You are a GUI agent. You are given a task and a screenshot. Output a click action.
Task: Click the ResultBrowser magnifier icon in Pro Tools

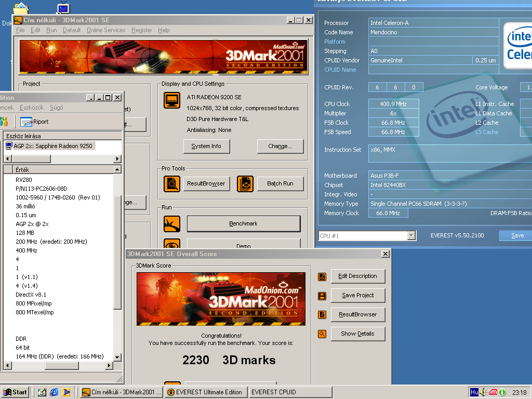tap(171, 183)
